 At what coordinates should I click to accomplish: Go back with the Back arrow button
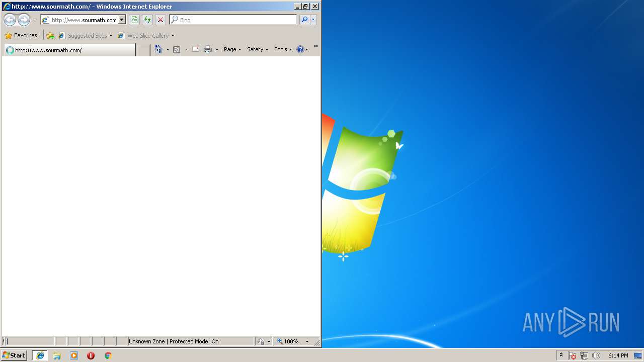pos(10,20)
